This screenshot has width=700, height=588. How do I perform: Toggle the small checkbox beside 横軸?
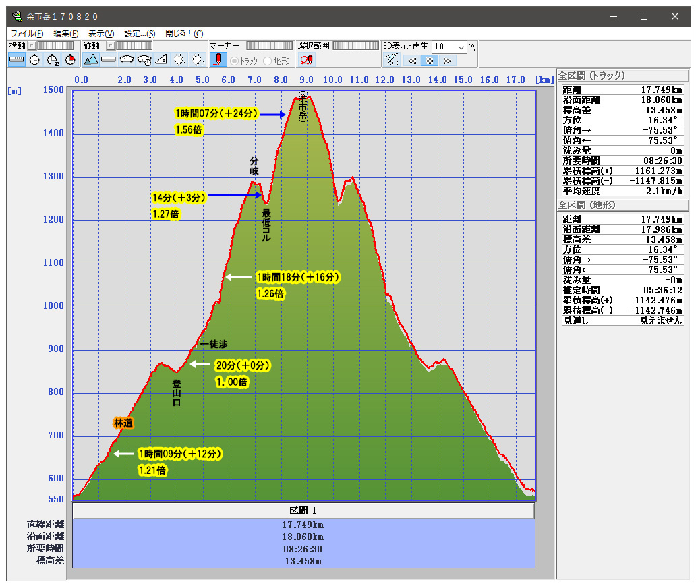pyautogui.click(x=31, y=46)
